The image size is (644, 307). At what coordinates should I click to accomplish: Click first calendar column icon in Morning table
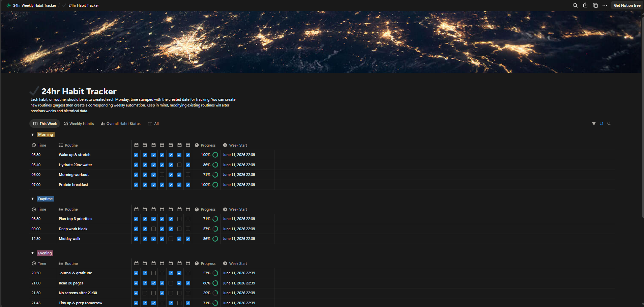pyautogui.click(x=136, y=145)
